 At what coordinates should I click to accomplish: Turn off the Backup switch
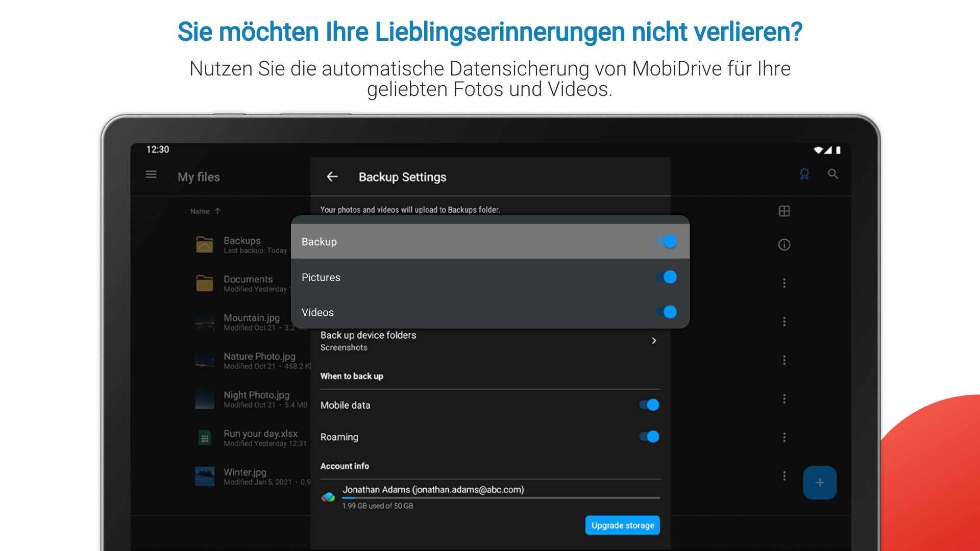pyautogui.click(x=666, y=241)
